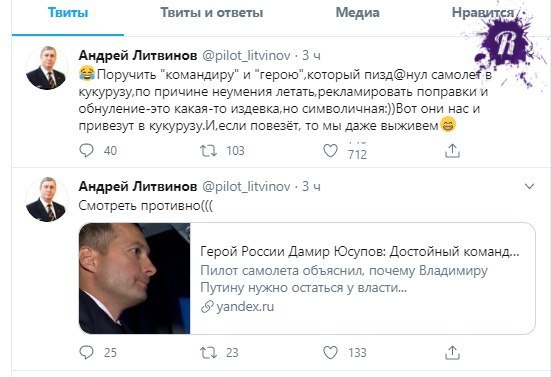Image resolution: width=551 pixels, height=377 pixels.
Task: Open the yandex.ru link icon in card
Action: [x=207, y=307]
